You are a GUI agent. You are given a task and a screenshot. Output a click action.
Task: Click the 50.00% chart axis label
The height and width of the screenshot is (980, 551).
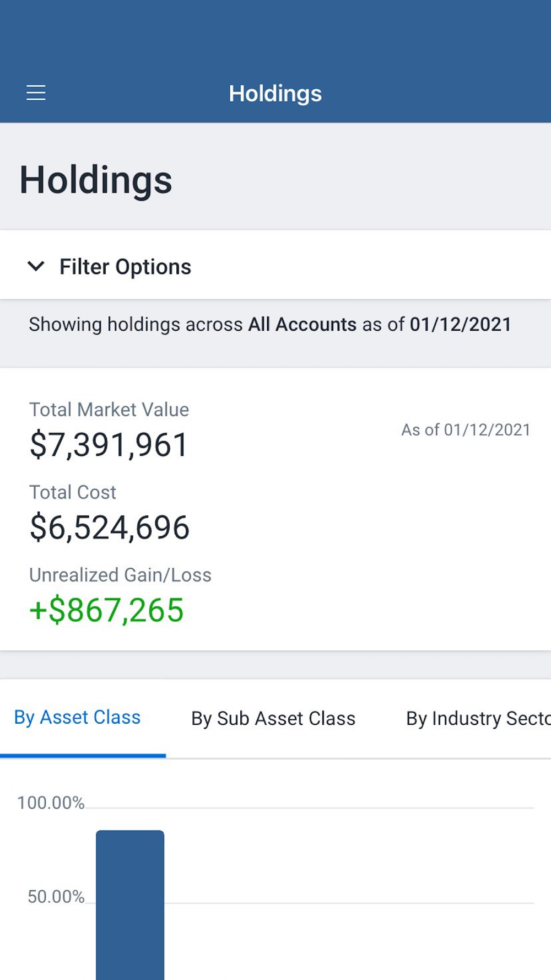click(x=56, y=897)
